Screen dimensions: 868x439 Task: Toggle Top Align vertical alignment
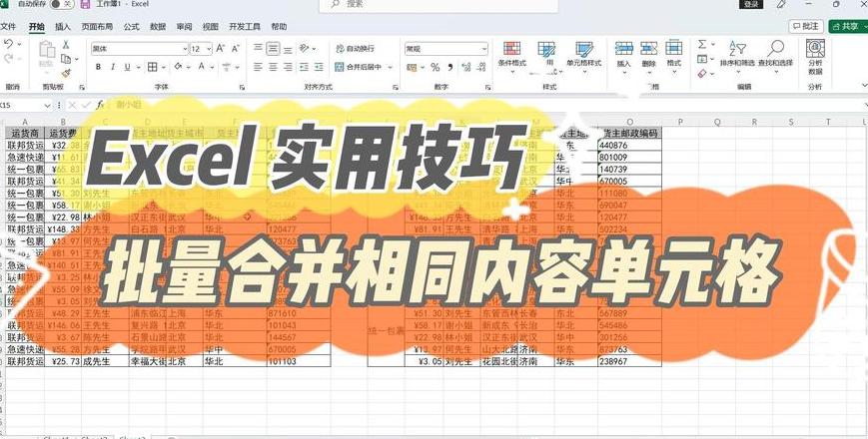(258, 49)
